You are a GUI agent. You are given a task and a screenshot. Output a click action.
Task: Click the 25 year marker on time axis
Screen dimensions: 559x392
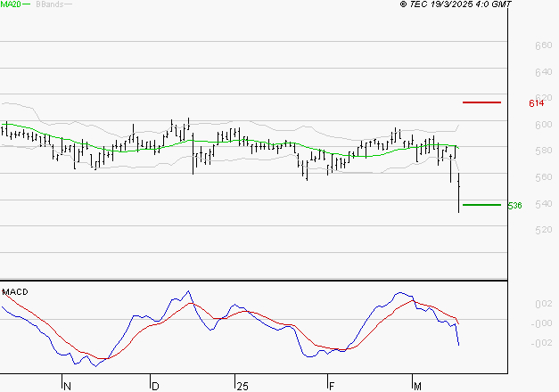point(242,385)
